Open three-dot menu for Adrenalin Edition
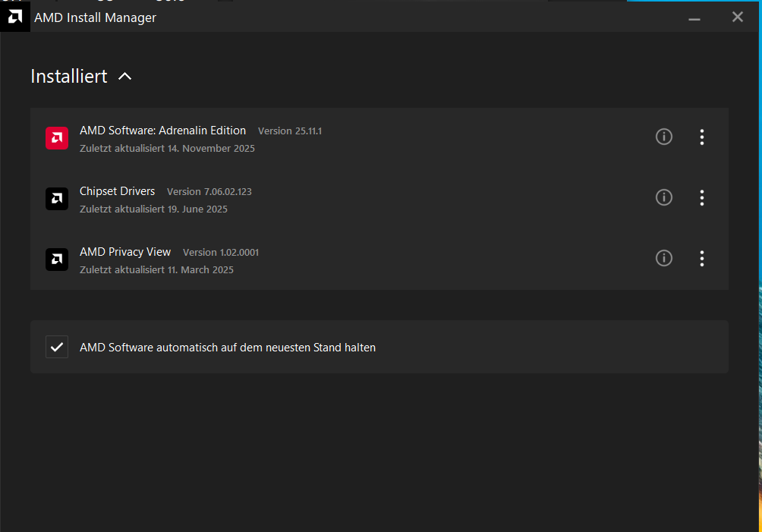 pyautogui.click(x=702, y=137)
